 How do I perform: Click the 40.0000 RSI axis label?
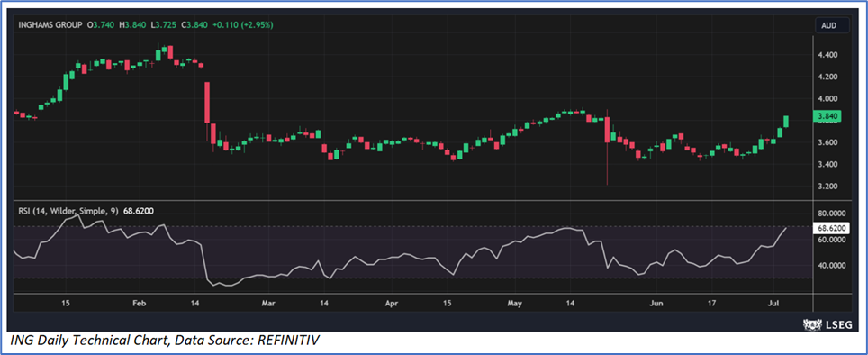point(830,266)
